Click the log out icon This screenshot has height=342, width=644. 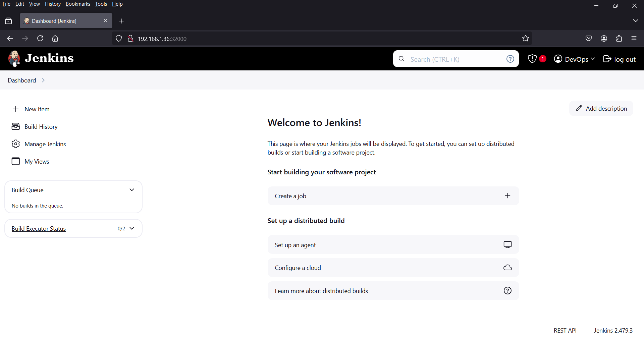(607, 59)
